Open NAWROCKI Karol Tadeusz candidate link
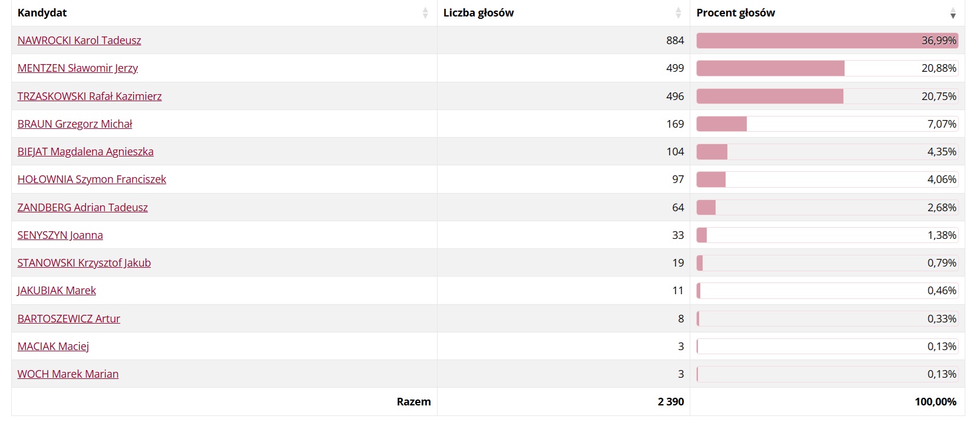This screenshot has height=426, width=980. click(80, 41)
